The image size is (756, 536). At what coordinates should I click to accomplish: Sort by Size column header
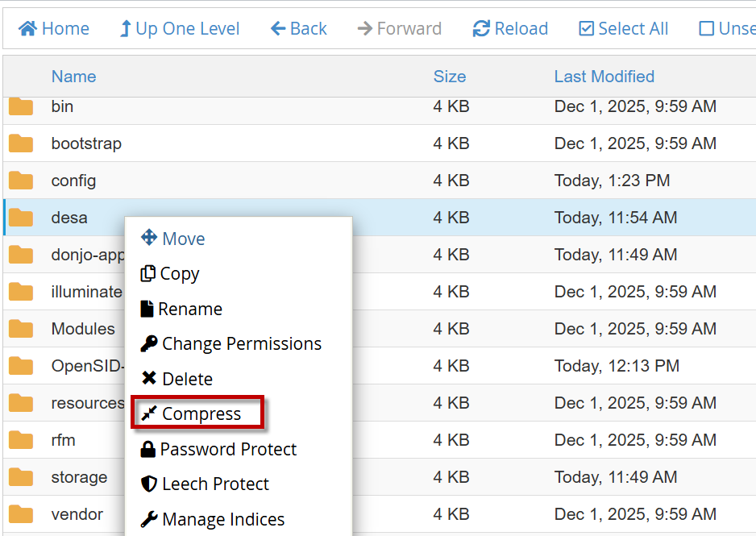pyautogui.click(x=449, y=77)
